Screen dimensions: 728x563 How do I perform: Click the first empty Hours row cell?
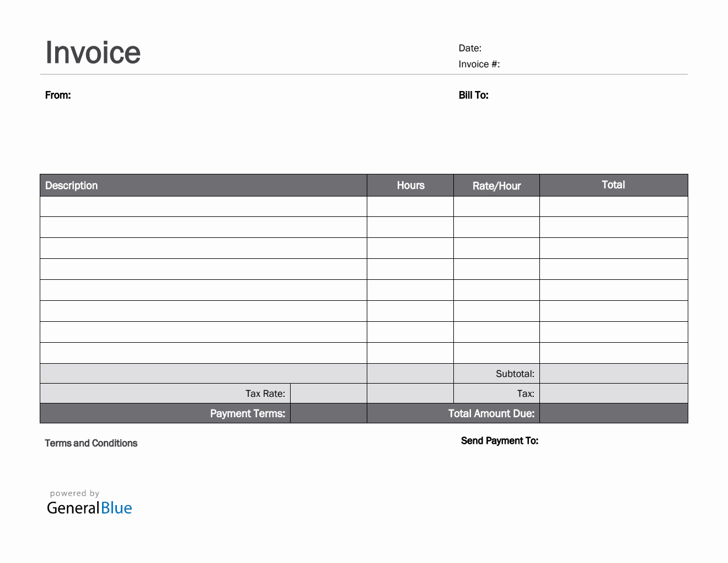tap(410, 206)
